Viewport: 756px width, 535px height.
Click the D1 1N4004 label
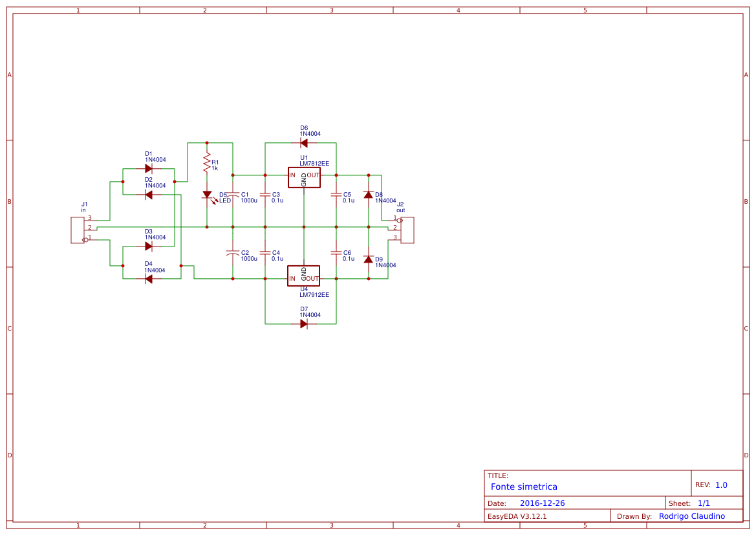tap(155, 160)
